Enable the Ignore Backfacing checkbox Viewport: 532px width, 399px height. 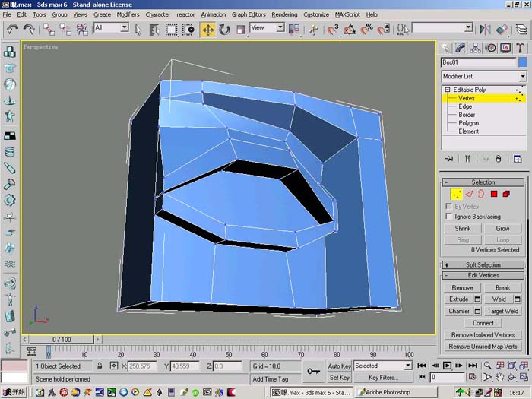(x=449, y=216)
